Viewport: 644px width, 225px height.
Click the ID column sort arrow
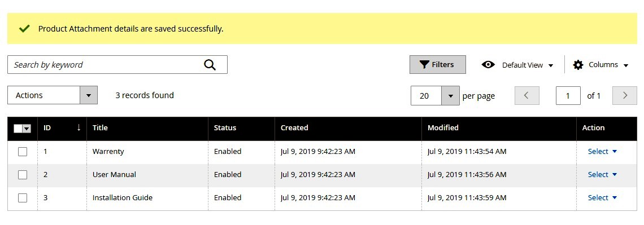[x=79, y=128]
